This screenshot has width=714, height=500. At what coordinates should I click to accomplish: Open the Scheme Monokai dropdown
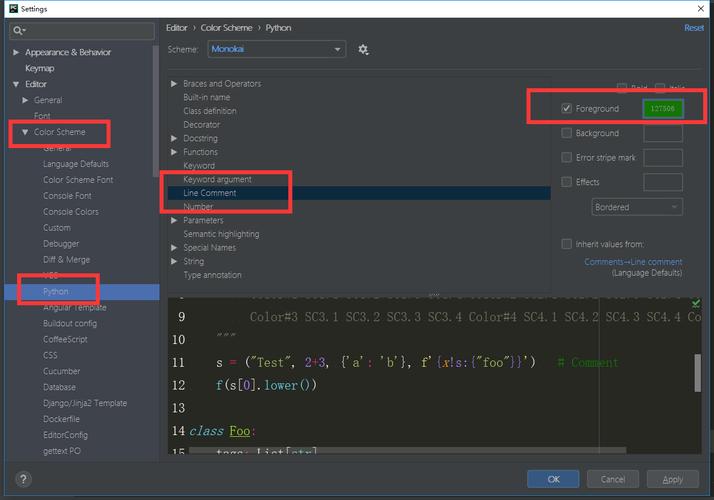[x=276, y=49]
